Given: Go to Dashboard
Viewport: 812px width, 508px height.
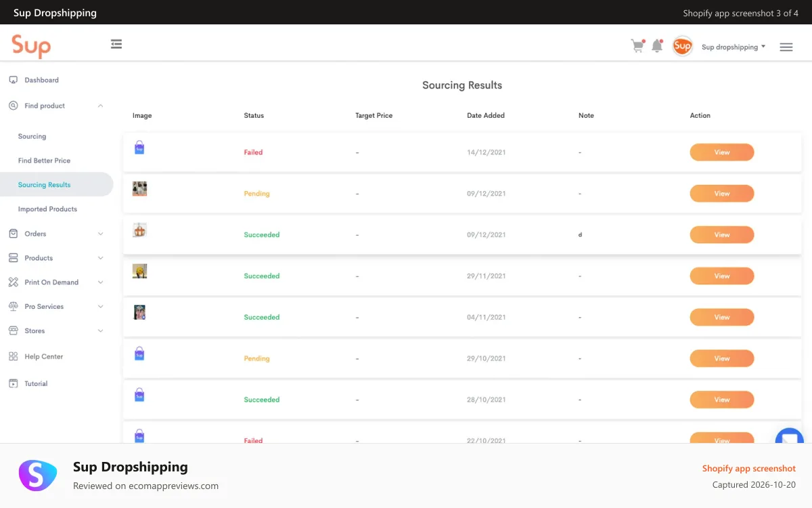Looking at the screenshot, I should click(x=42, y=80).
